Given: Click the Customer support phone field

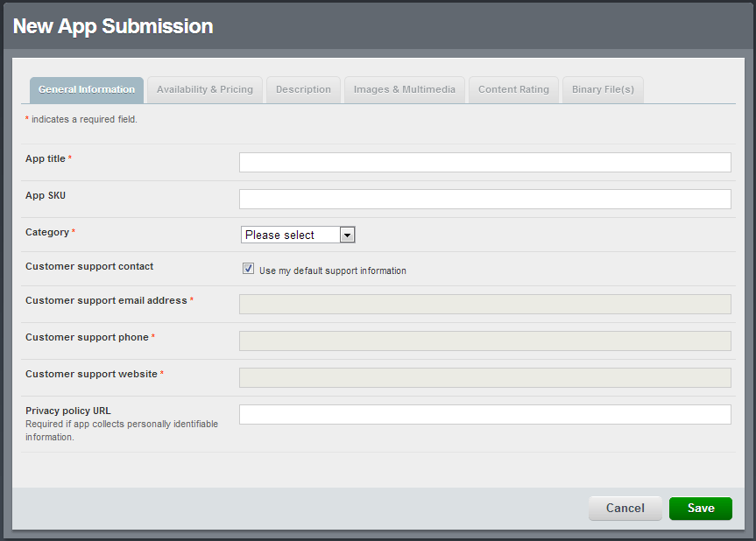Looking at the screenshot, I should (484, 341).
